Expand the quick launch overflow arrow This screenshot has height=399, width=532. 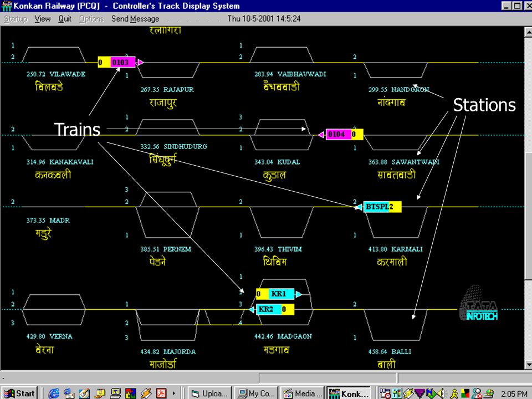(173, 393)
